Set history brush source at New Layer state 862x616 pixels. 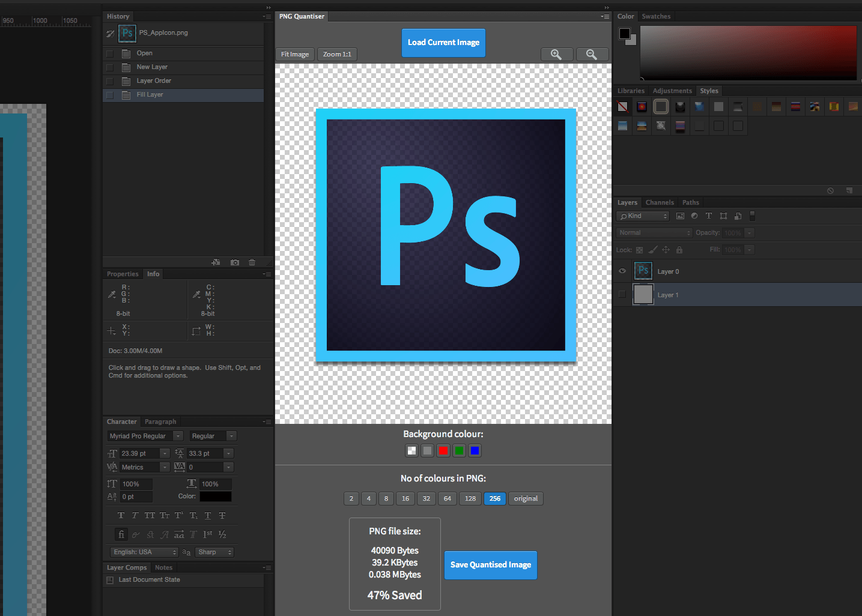click(x=109, y=67)
